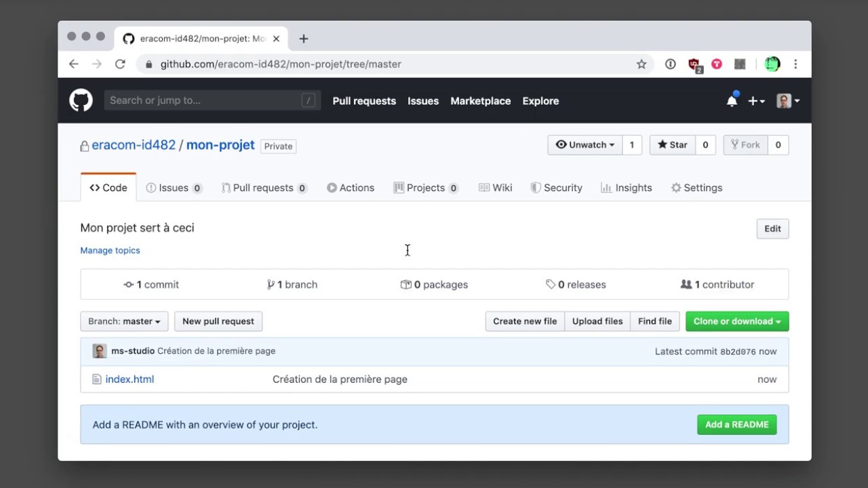Edit the repository description

pyautogui.click(x=772, y=228)
